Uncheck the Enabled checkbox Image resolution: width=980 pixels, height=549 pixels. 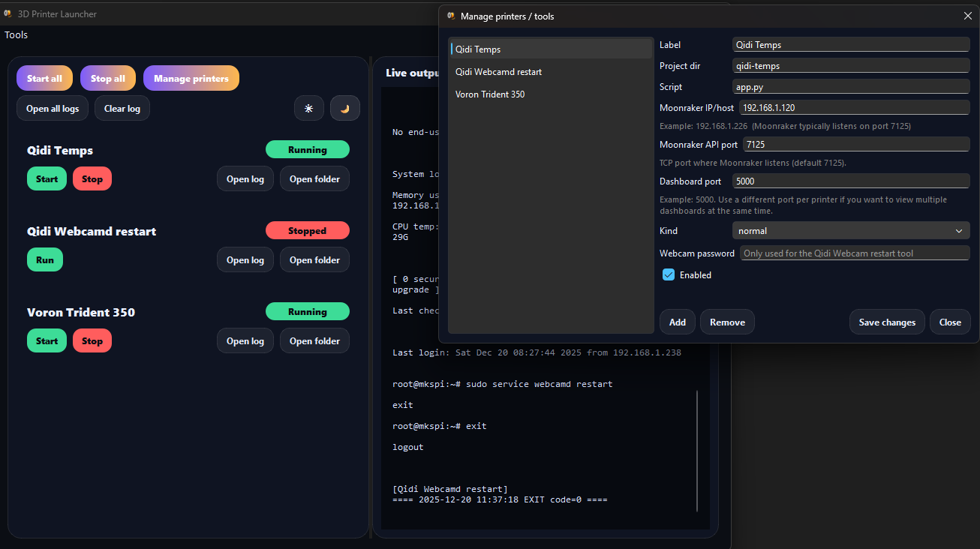pyautogui.click(x=669, y=275)
